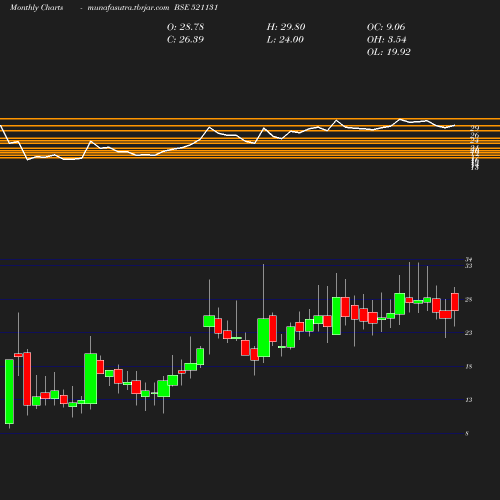Image resolution: width=500 pixels, height=500 pixels.
Task: Click the 13 price axis label
Action: [469, 400]
